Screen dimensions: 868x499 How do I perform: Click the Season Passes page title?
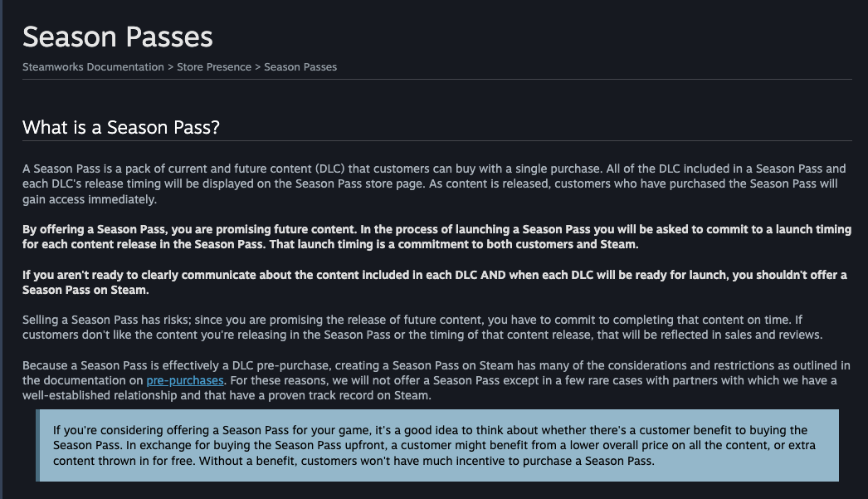click(x=117, y=37)
